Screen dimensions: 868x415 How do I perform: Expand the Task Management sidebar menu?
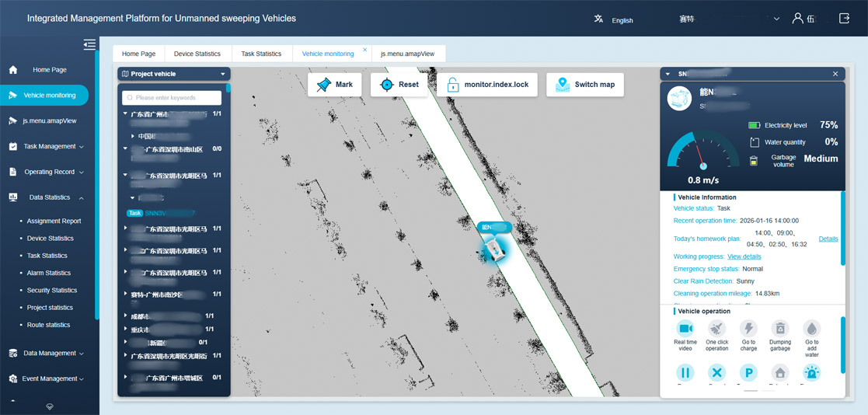click(50, 146)
